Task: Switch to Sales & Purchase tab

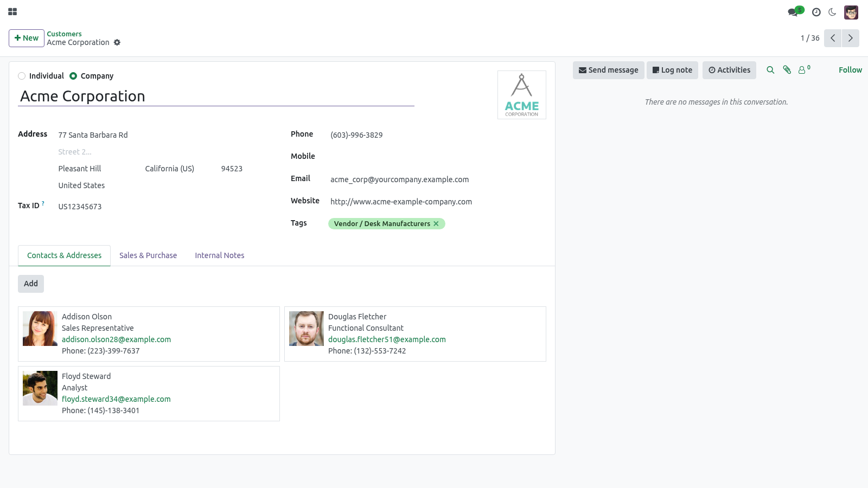Action: (148, 255)
